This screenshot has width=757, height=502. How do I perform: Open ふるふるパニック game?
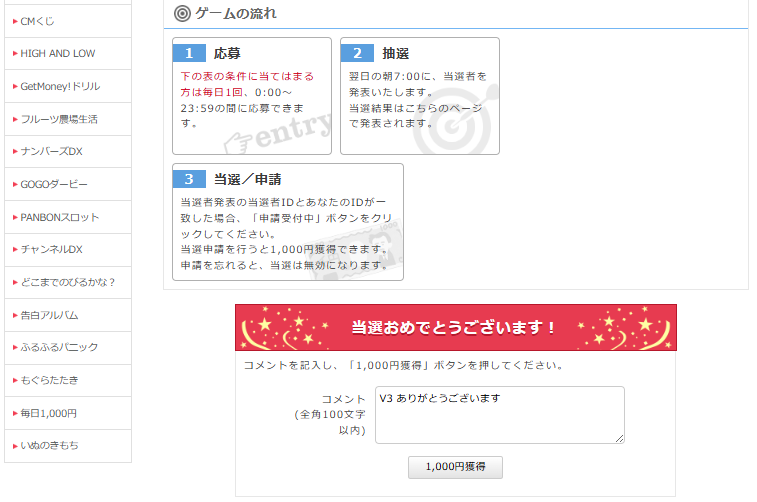[59, 347]
